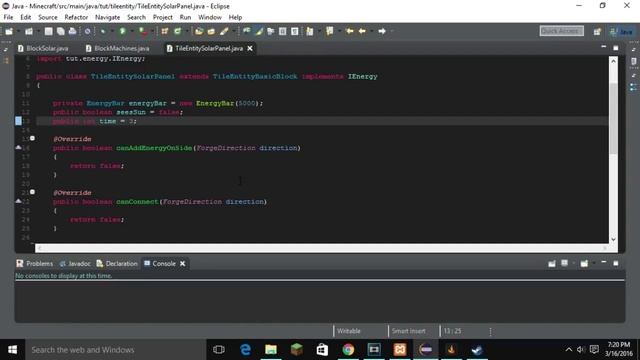Image resolution: width=640 pixels, height=360 pixels.
Task: Close the TileEntitySolarPanel.java tab
Action: pyautogui.click(x=250, y=48)
